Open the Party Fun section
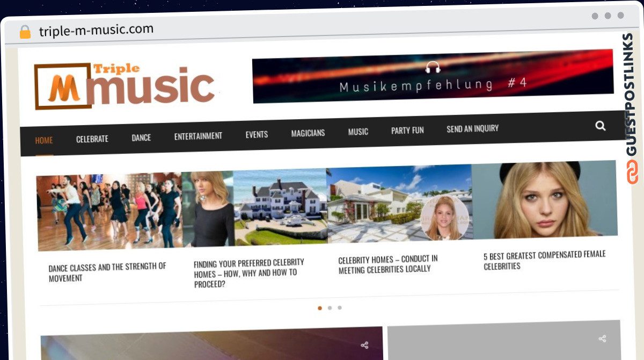 click(x=407, y=130)
